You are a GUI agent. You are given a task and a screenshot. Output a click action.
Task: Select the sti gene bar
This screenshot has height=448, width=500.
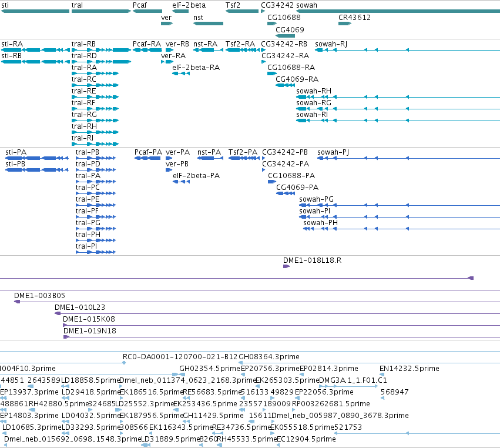[x=35, y=11]
